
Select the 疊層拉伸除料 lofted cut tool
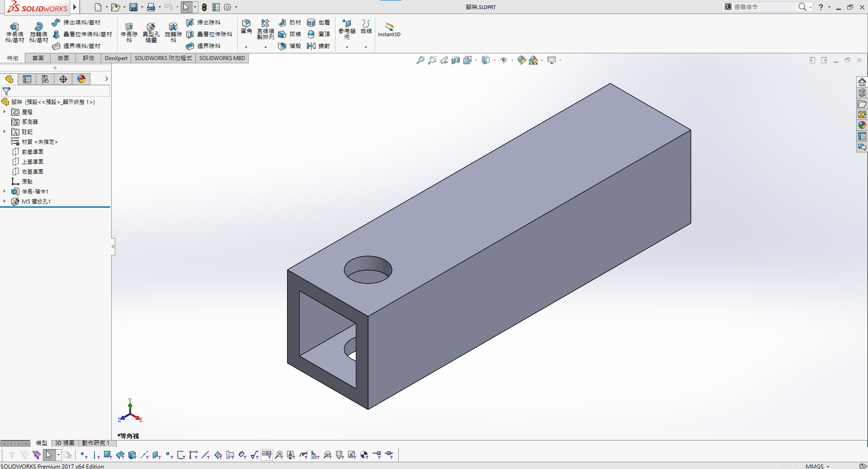[x=209, y=34]
